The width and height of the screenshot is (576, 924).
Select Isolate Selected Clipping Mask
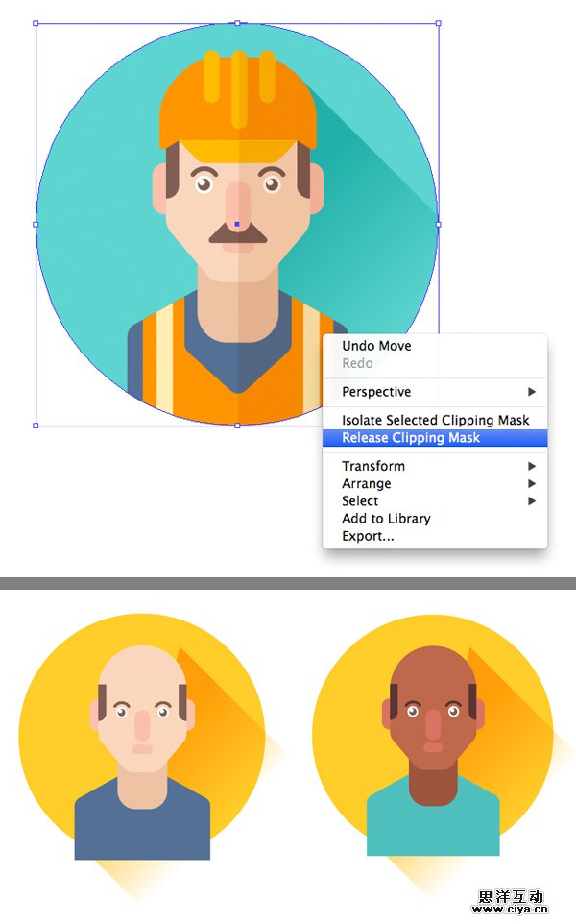[x=435, y=420]
